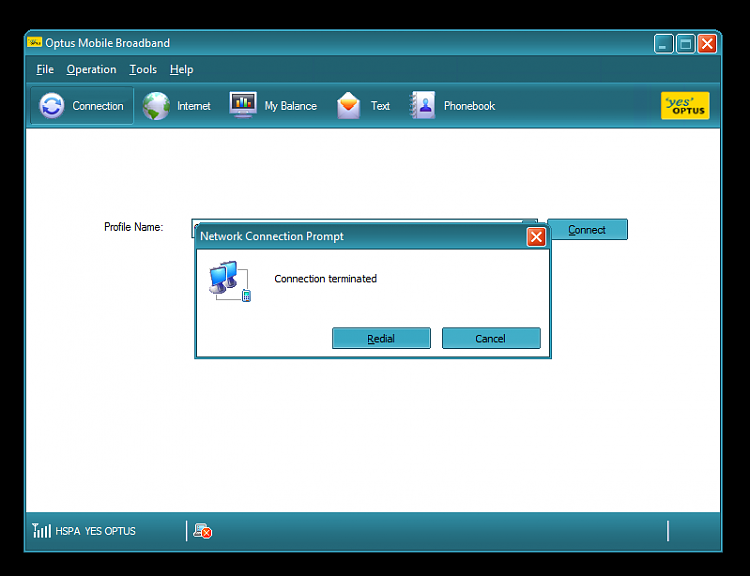Open the Phonebook icon
The width and height of the screenshot is (750, 576).
[x=422, y=105]
